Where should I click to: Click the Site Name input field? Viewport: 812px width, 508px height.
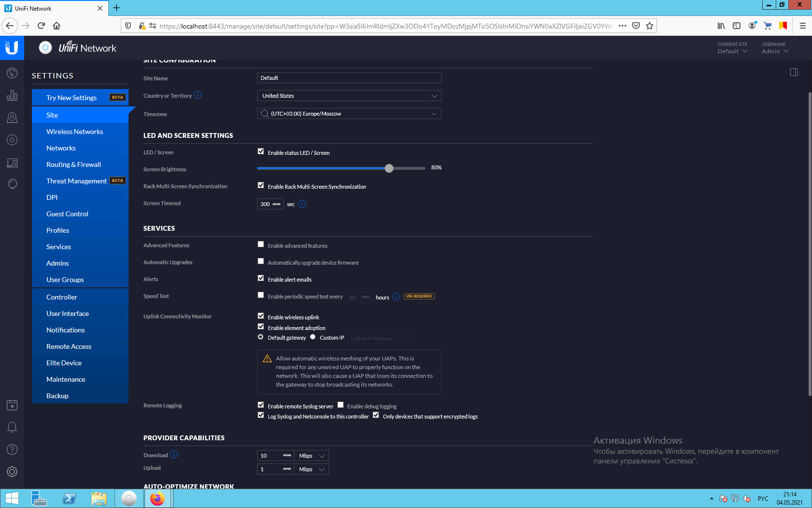pyautogui.click(x=349, y=78)
